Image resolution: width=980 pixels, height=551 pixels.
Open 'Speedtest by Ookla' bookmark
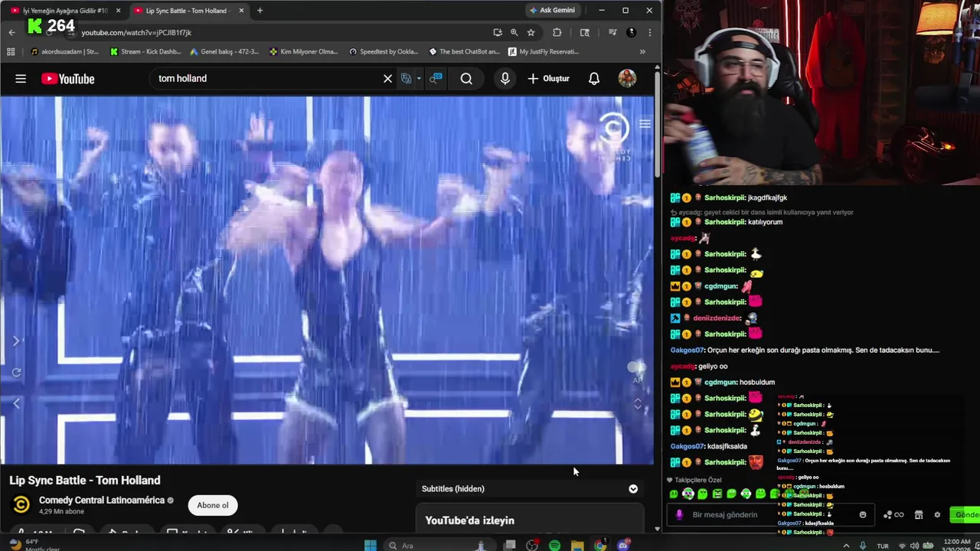pos(384,51)
